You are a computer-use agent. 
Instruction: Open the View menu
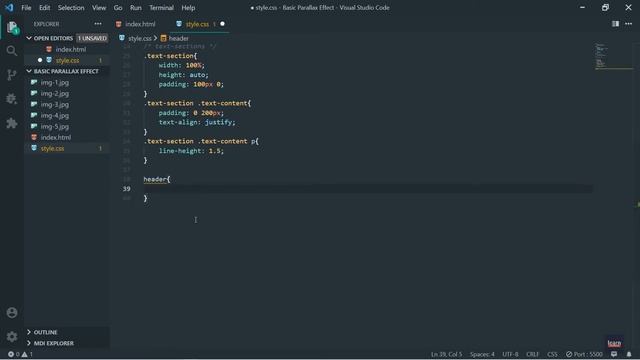point(99,8)
